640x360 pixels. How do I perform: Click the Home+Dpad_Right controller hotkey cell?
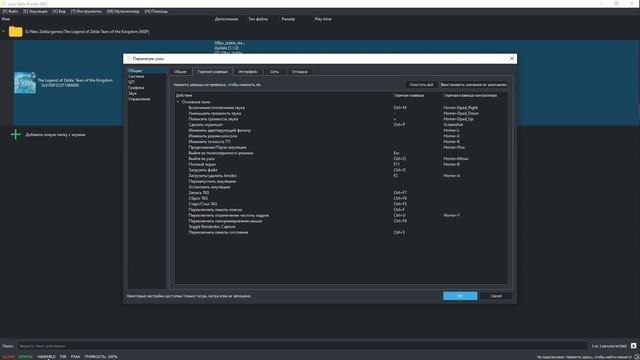coord(460,108)
